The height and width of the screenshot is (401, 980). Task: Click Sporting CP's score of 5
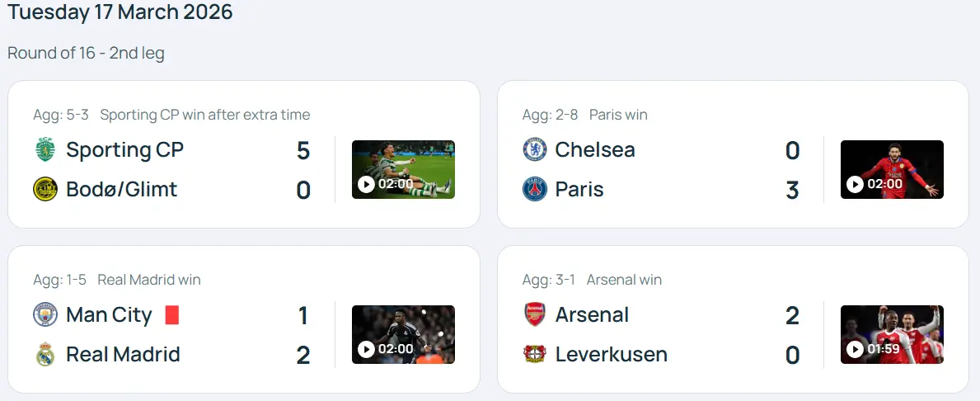(302, 150)
